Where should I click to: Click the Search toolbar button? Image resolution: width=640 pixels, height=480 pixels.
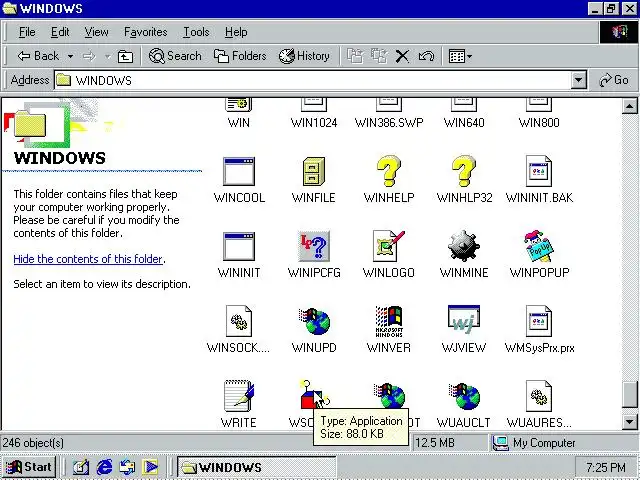tap(175, 56)
